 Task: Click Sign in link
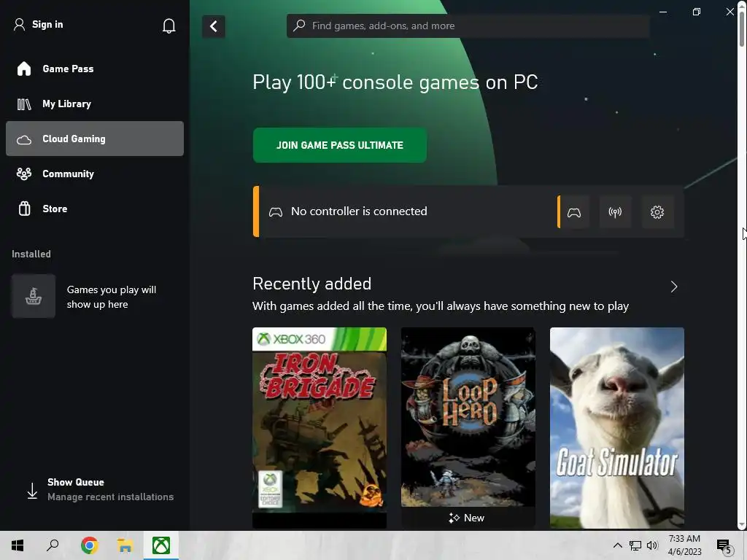[47, 24]
